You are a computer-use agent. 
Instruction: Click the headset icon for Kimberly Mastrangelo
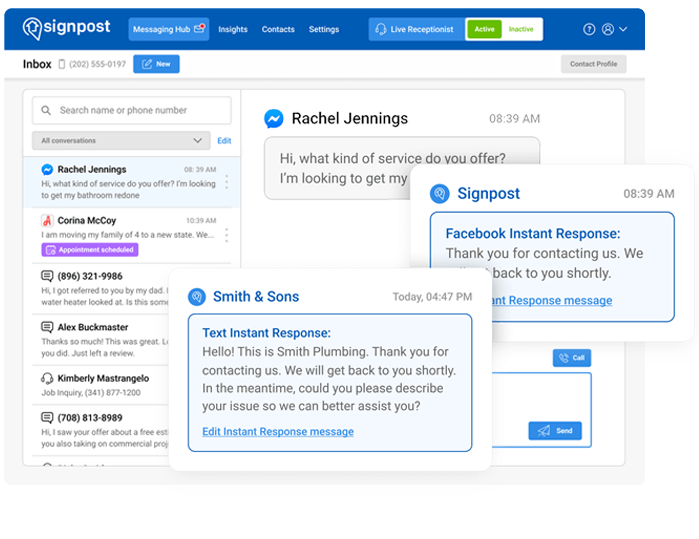[47, 379]
